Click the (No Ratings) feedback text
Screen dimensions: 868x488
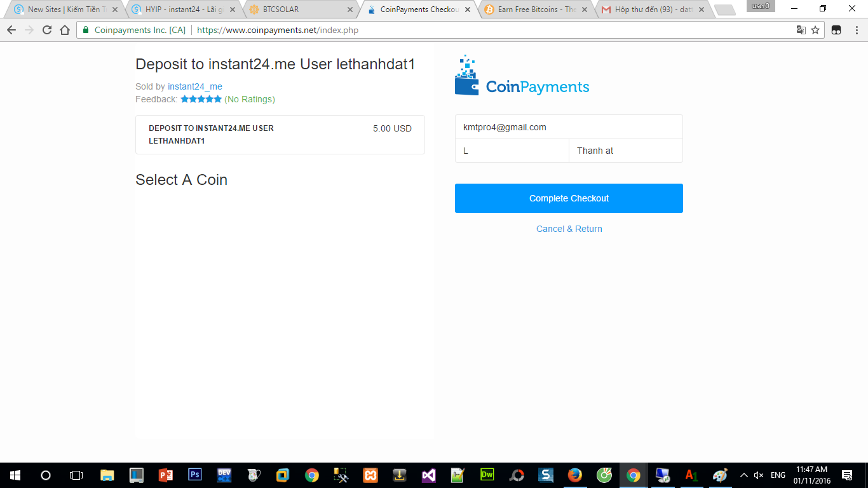click(x=250, y=99)
